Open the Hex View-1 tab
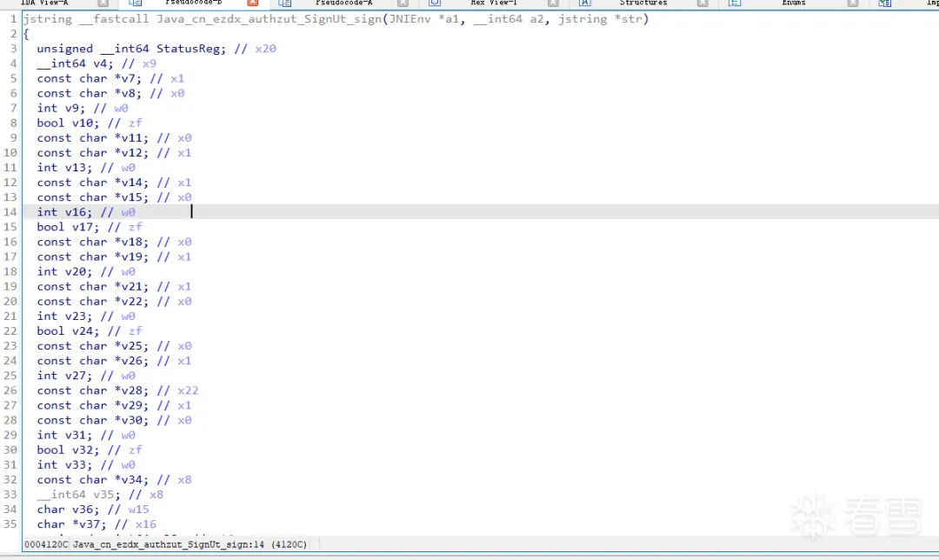939x560 pixels. pos(494,3)
